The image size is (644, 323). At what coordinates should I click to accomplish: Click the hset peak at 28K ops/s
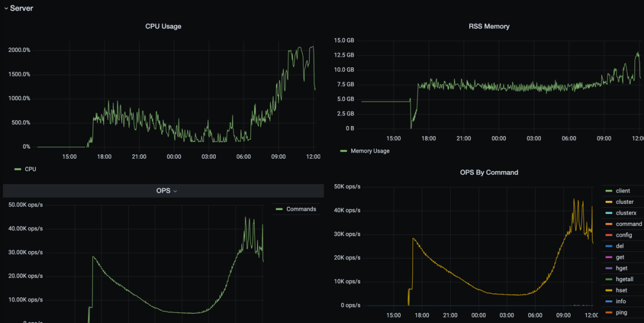click(413, 238)
